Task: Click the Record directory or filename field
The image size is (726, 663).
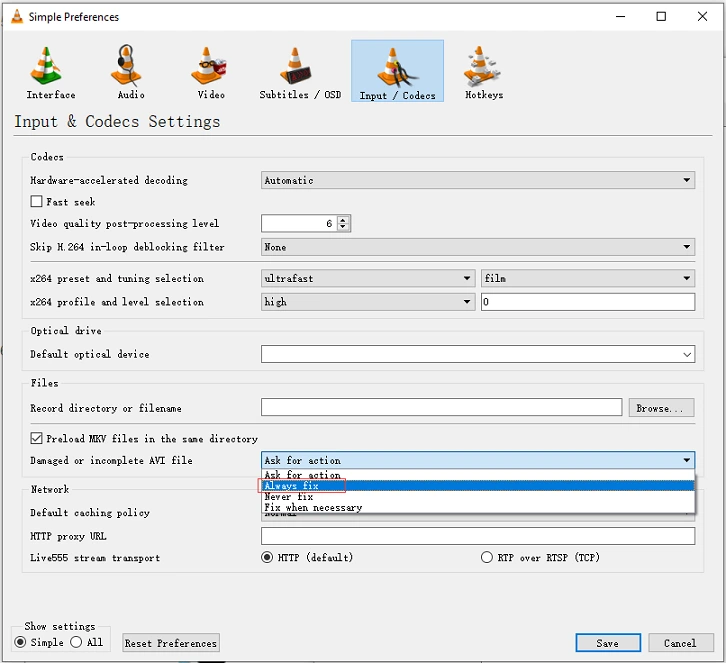Action: point(441,407)
